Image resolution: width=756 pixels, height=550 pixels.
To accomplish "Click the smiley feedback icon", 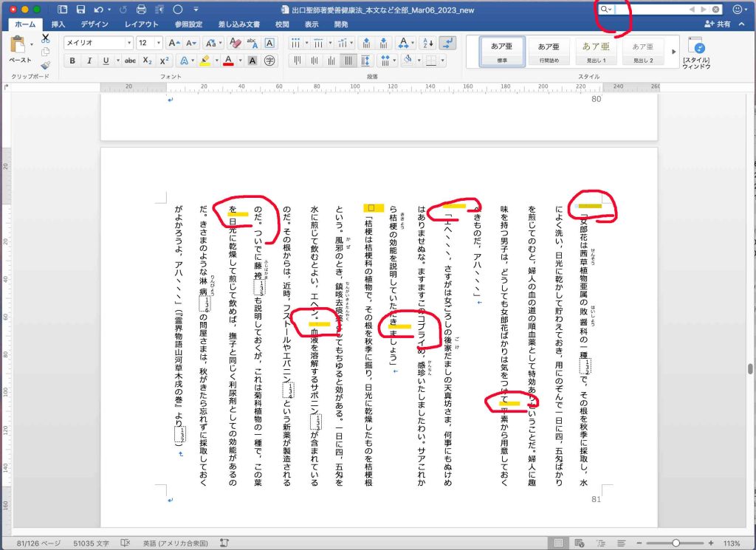I will coord(738,9).
